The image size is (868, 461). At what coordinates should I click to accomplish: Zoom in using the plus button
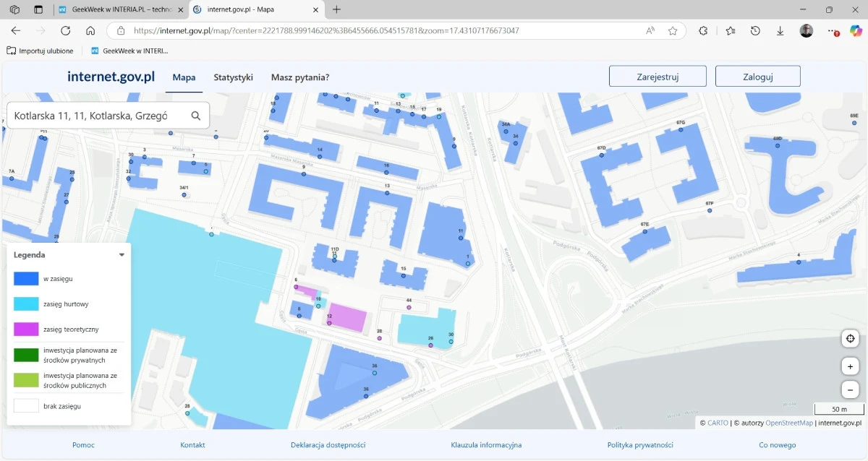(x=850, y=366)
